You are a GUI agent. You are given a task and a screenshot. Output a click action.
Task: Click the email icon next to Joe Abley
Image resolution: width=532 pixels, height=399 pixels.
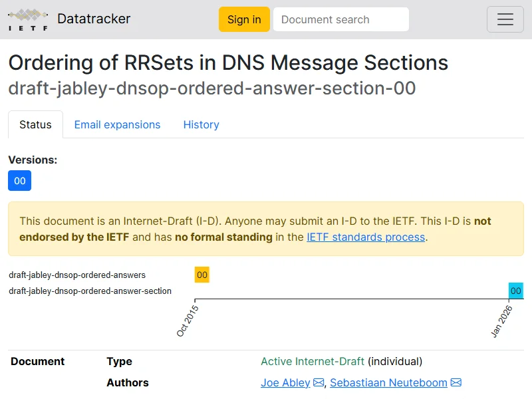coord(319,383)
